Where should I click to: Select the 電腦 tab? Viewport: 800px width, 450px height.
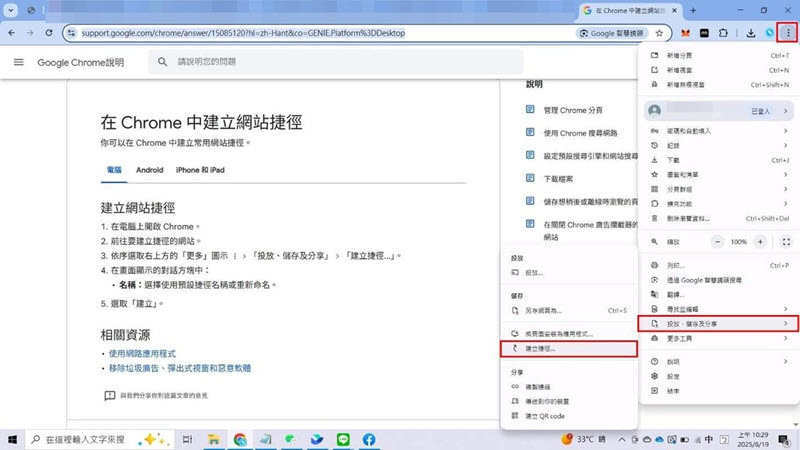114,170
